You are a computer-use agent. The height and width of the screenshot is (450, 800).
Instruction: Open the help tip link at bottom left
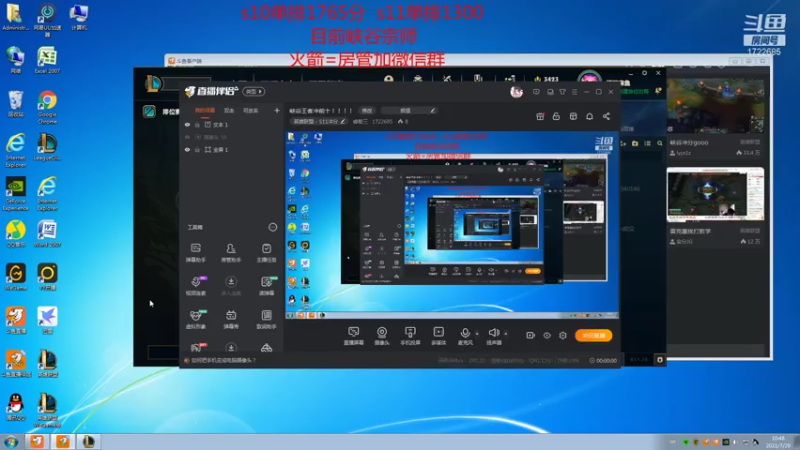[223, 360]
